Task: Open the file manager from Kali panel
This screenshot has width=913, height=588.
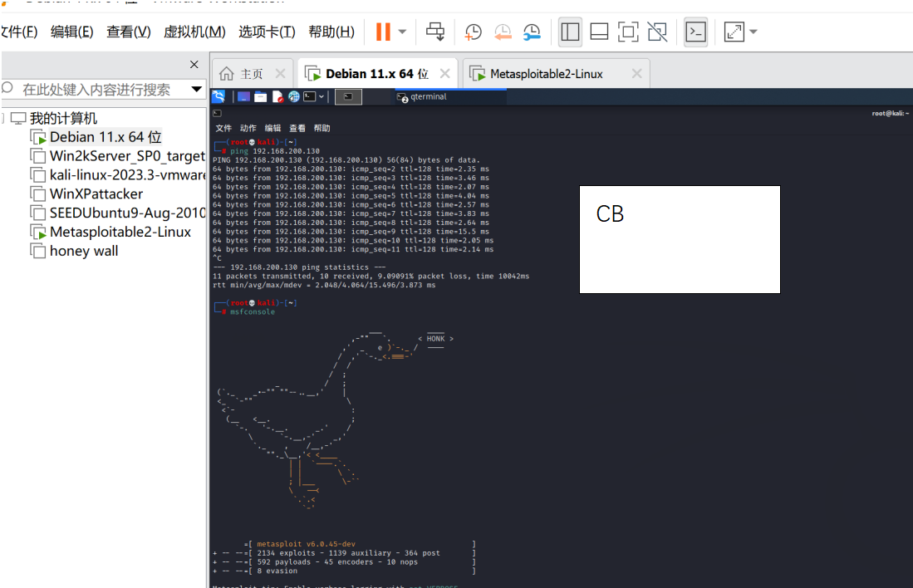Action: coord(260,96)
